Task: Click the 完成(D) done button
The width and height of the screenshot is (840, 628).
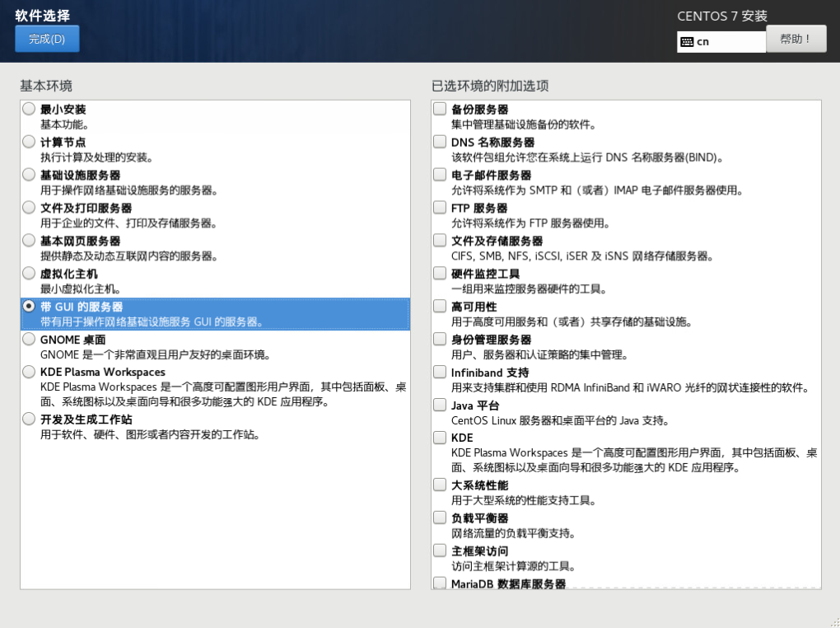Action: [x=47, y=39]
